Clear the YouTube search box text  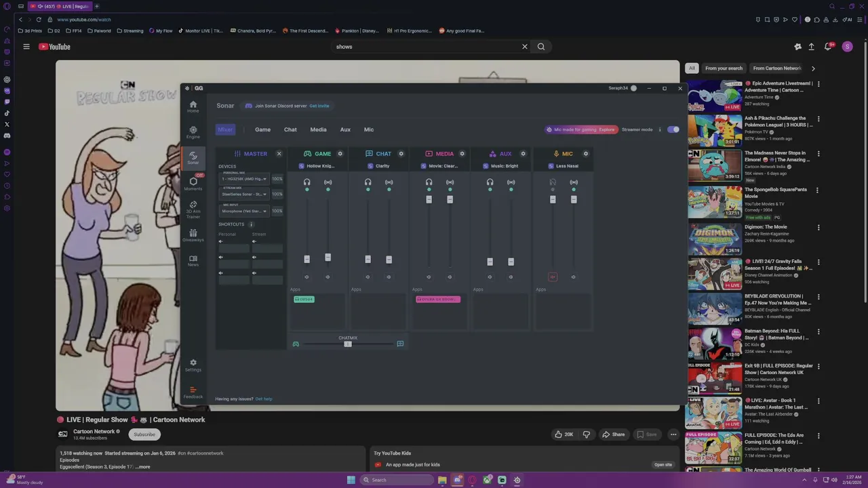tap(524, 47)
